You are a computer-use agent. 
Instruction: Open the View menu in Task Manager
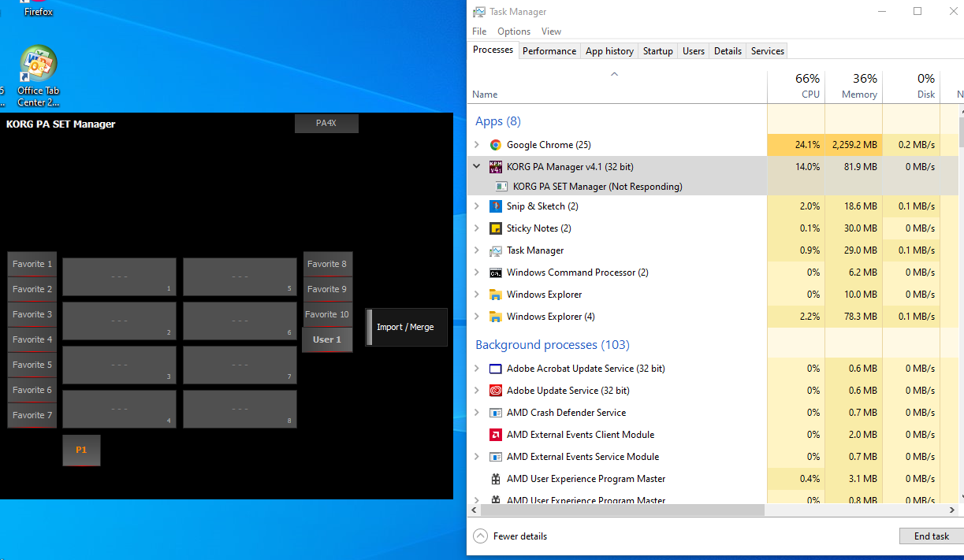click(552, 32)
